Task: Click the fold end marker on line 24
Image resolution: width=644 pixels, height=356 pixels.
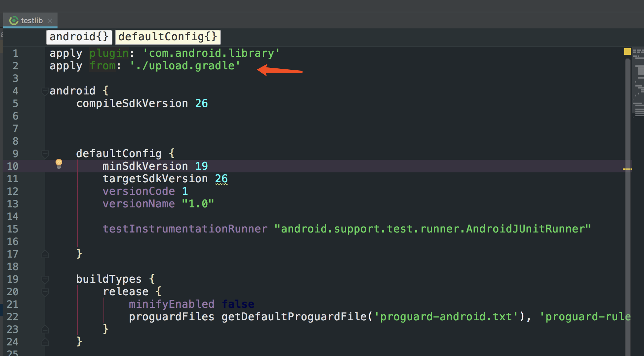Action: 45,342
